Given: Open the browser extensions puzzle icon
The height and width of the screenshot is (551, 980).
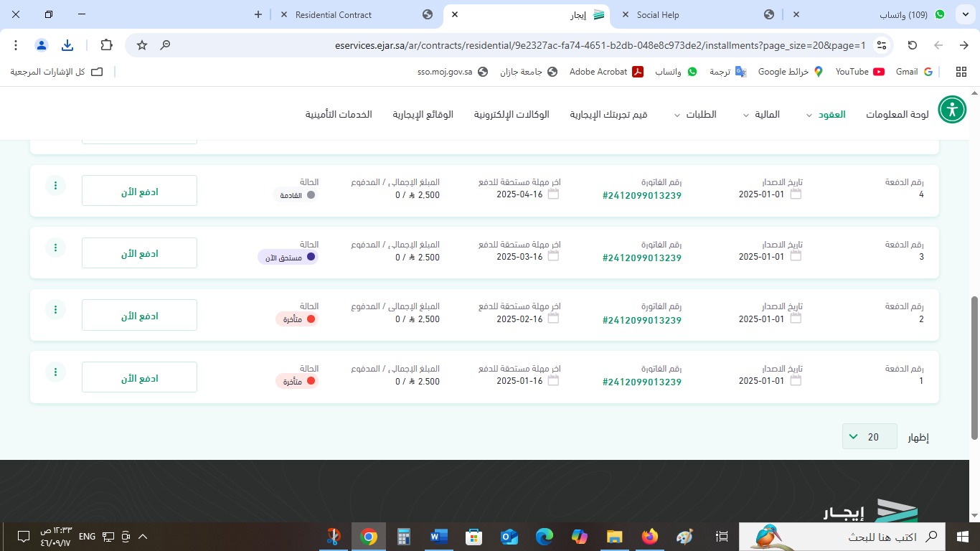Looking at the screenshot, I should point(106,45).
